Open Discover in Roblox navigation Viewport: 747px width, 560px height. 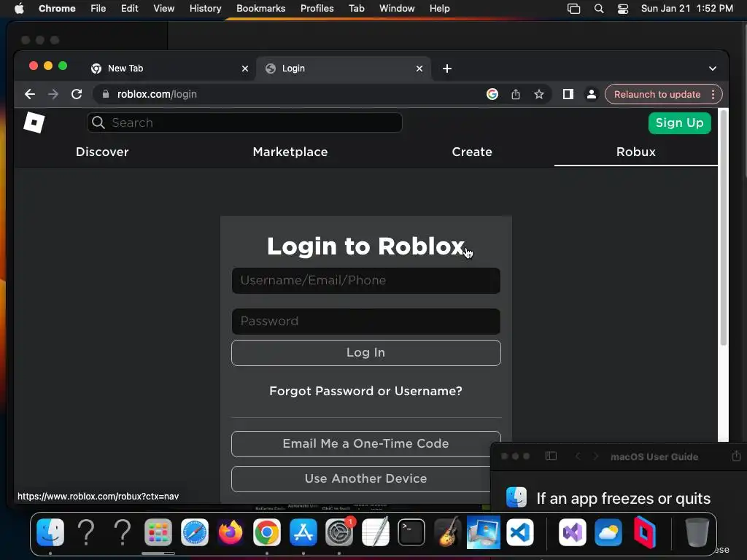[102, 152]
